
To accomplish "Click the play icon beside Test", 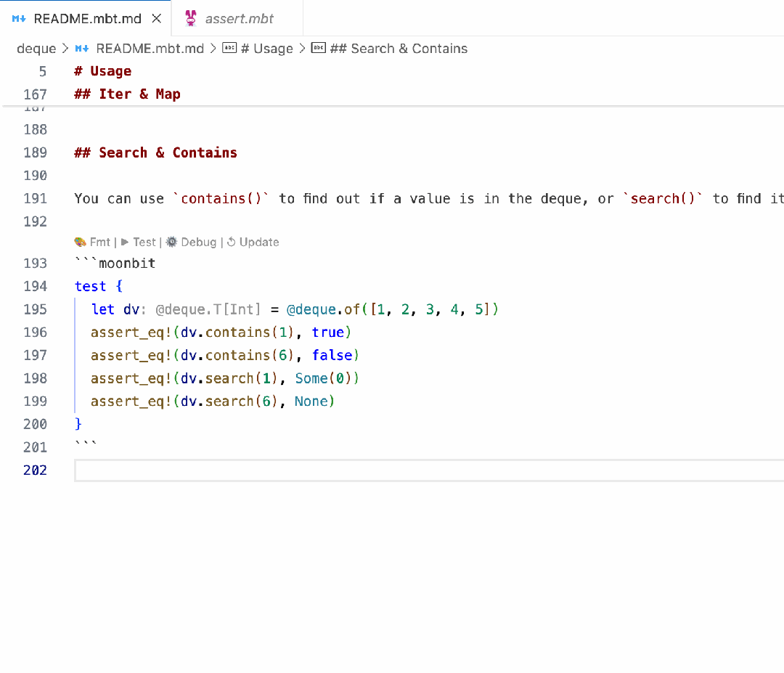I will (x=125, y=242).
